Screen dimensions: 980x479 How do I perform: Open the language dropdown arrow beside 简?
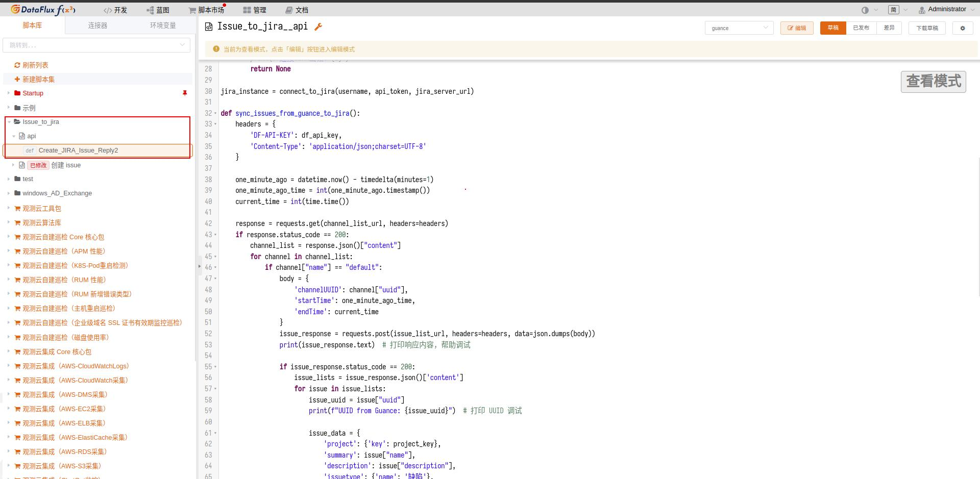point(905,10)
